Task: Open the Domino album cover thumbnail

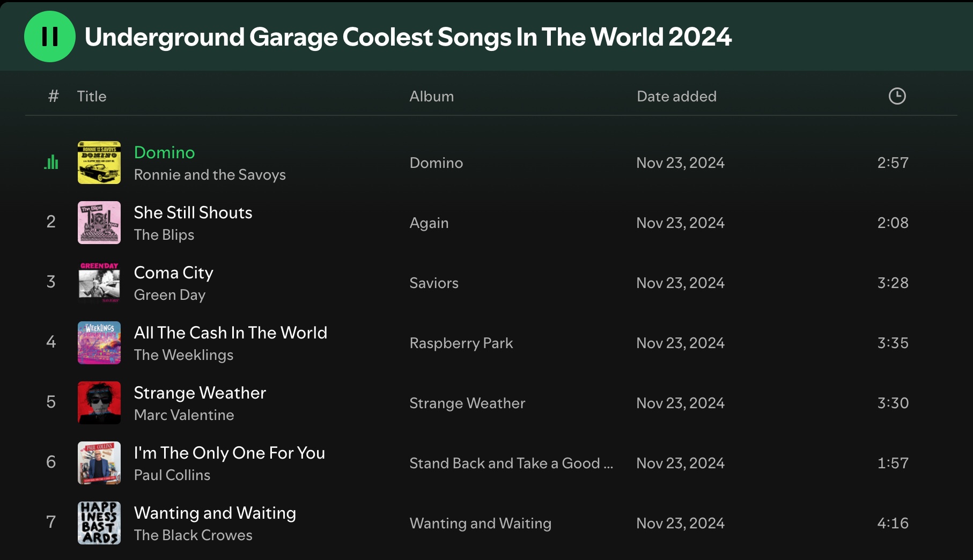Action: [x=99, y=163]
